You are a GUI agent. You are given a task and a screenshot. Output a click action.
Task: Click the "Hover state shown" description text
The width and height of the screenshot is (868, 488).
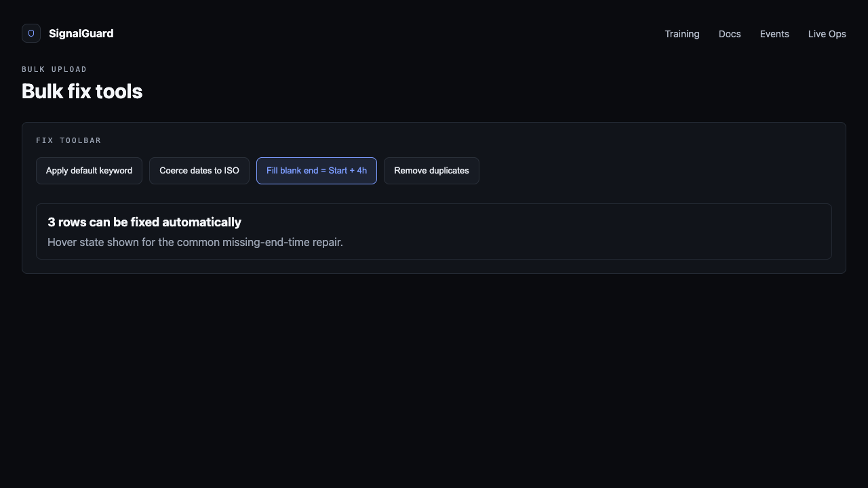click(x=195, y=242)
